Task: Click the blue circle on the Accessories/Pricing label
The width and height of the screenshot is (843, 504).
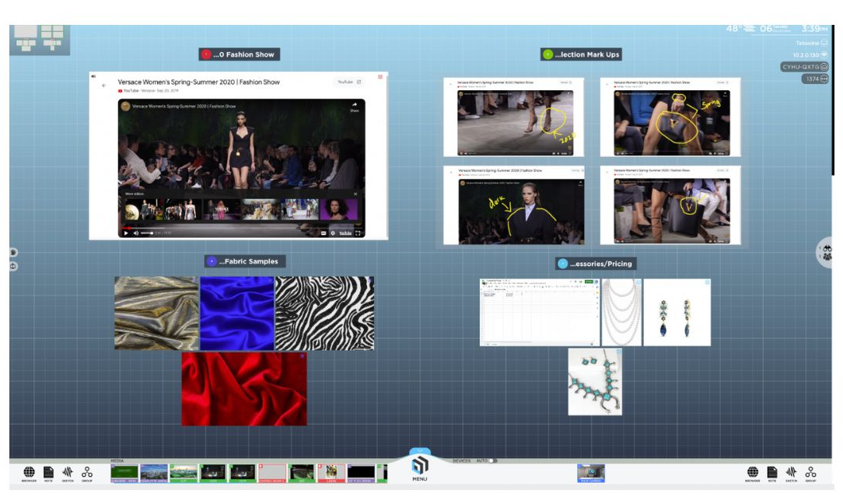Action: click(563, 264)
